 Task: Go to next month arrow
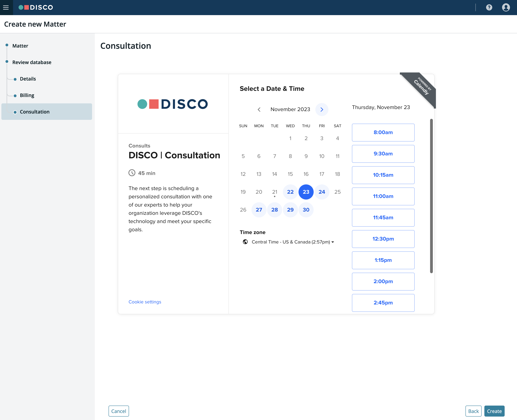coord(322,110)
